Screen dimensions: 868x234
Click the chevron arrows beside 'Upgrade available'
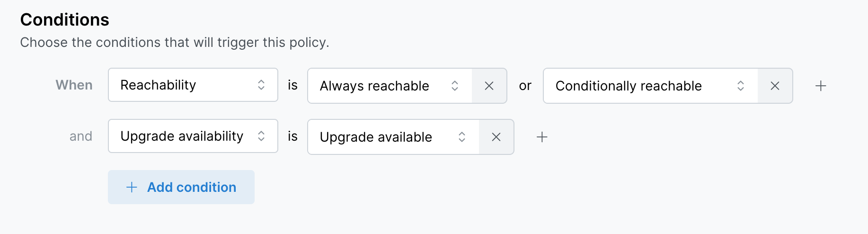pyautogui.click(x=462, y=137)
